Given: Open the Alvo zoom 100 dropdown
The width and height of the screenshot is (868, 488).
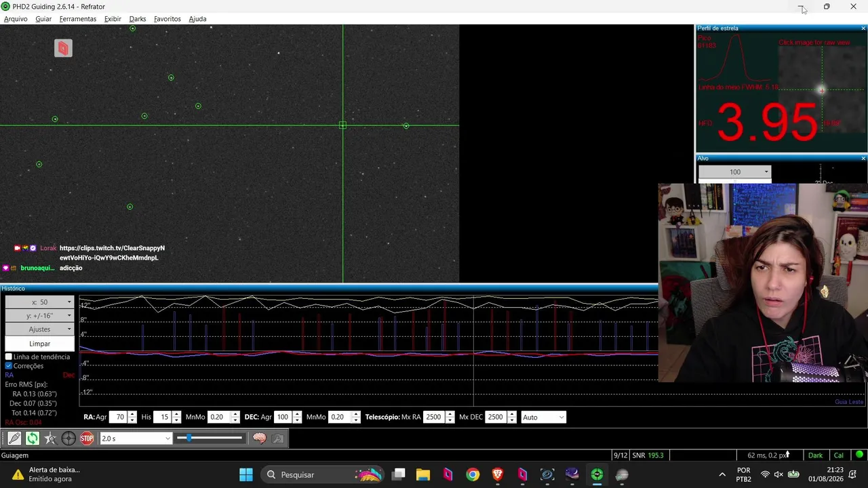Looking at the screenshot, I should pos(735,172).
